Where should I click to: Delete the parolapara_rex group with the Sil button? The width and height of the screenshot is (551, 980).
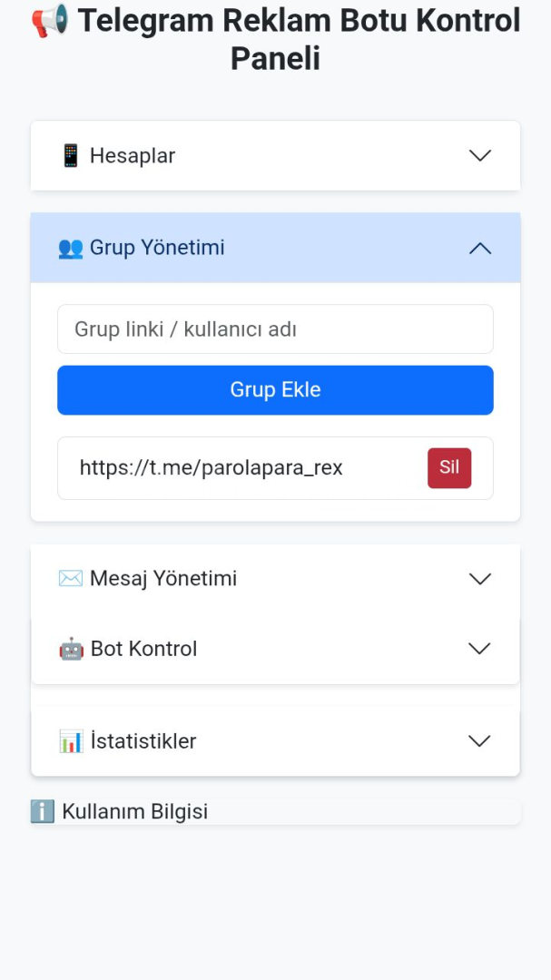(449, 468)
